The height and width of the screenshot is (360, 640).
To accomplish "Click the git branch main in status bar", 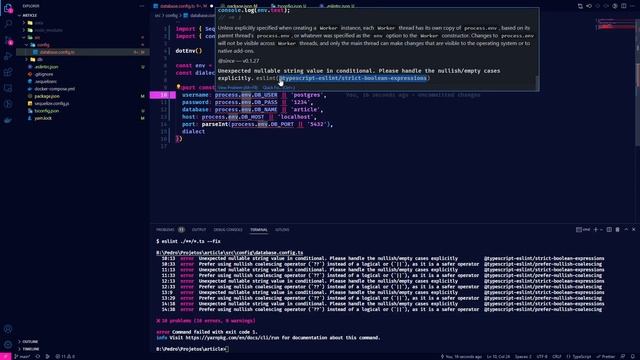I will (22, 356).
